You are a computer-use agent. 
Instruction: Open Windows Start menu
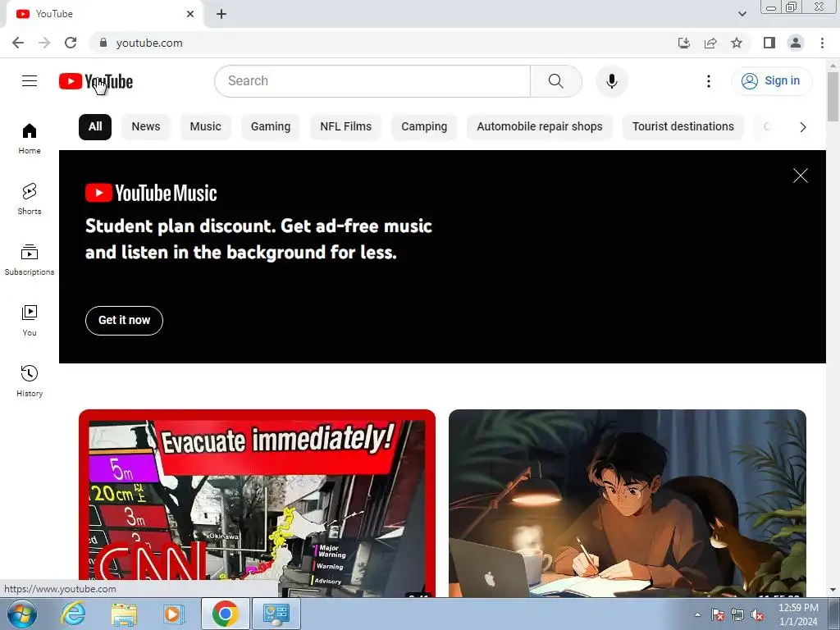22,614
